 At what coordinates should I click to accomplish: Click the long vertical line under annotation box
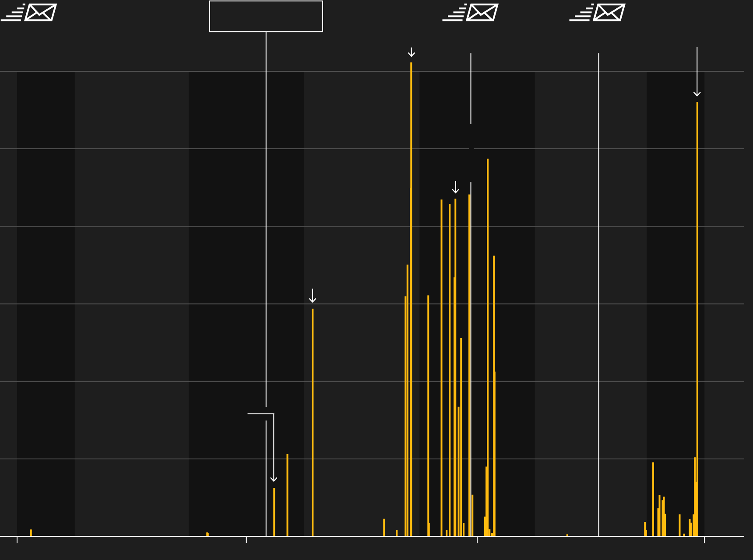pyautogui.click(x=266, y=219)
